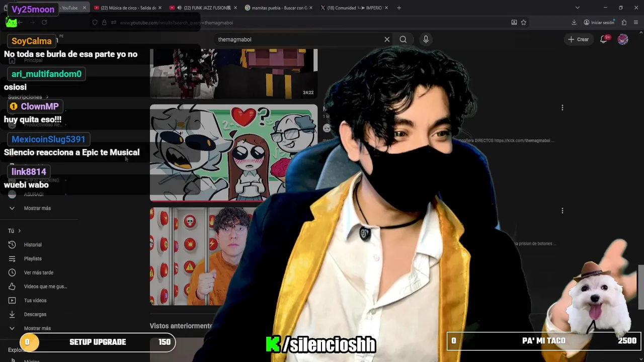
Task: Open a new browser tab with plus
Action: (399, 8)
